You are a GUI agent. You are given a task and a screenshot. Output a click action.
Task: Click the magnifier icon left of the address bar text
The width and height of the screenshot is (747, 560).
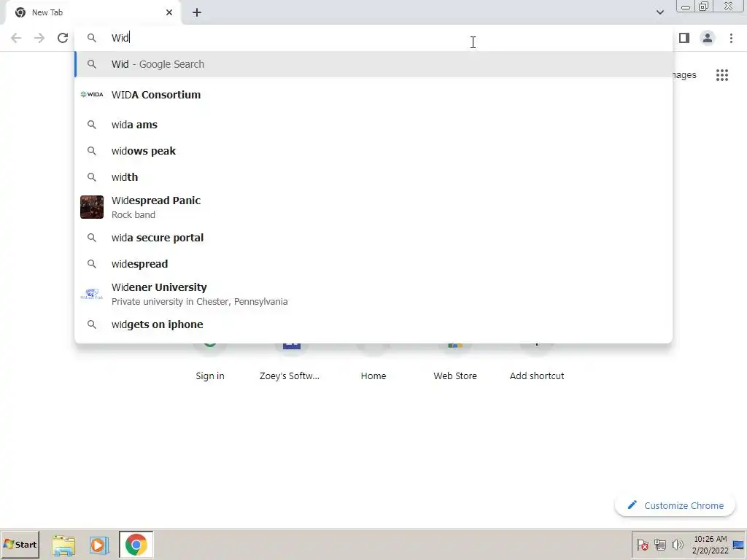click(x=92, y=38)
